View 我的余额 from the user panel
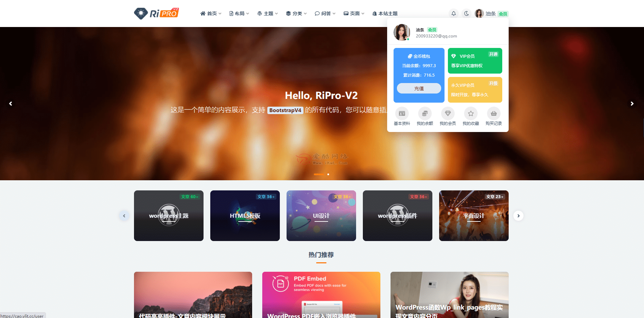 coord(425,116)
